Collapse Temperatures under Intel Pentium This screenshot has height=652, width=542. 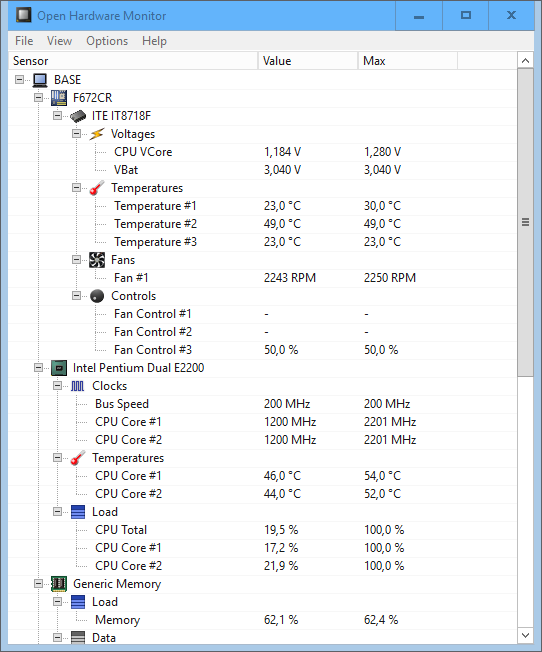tap(57, 457)
